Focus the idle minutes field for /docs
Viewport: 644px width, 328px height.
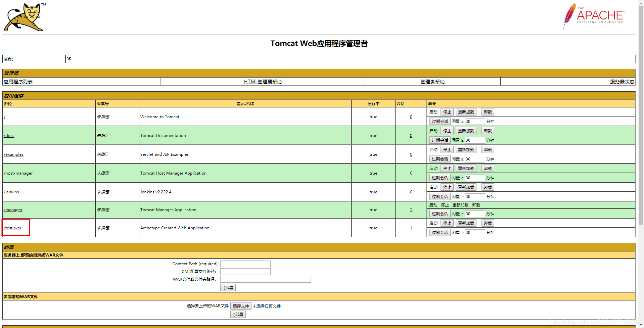click(x=475, y=140)
